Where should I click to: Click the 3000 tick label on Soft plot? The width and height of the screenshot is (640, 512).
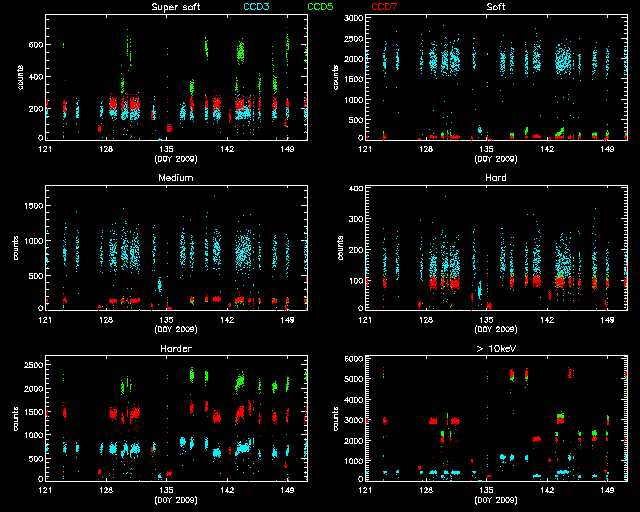[x=352, y=20]
